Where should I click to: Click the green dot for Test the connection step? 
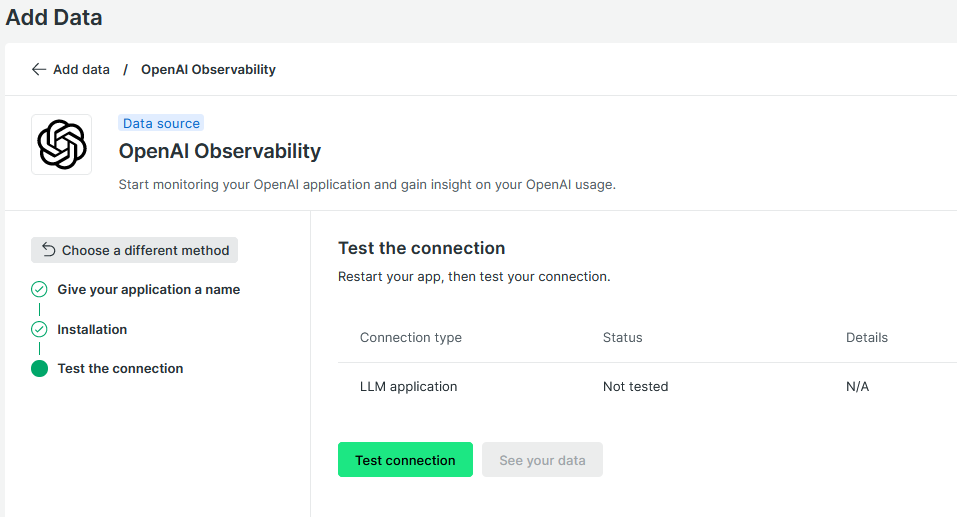(x=39, y=369)
